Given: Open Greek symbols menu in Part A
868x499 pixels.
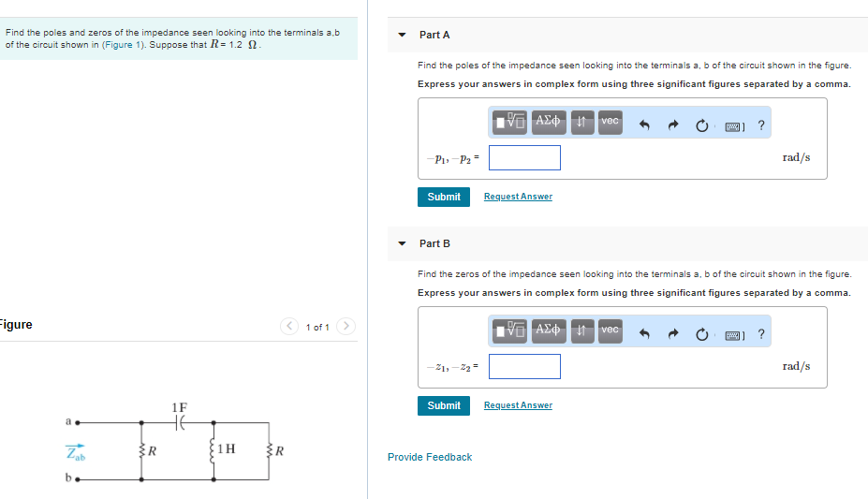Looking at the screenshot, I should [x=548, y=122].
